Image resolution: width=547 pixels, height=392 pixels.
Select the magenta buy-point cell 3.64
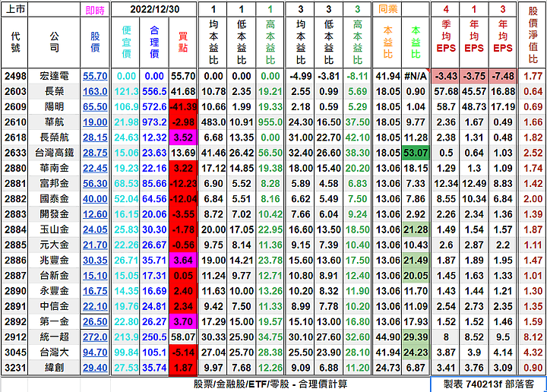click(x=183, y=260)
